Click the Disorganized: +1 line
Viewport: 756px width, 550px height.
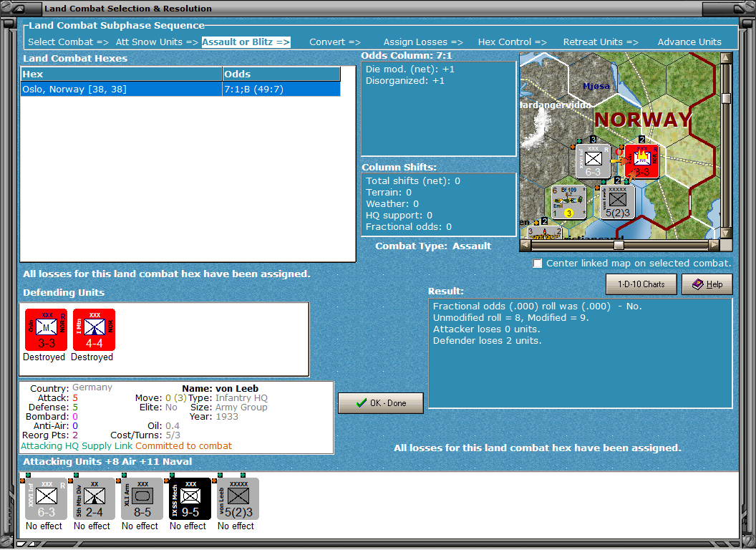[405, 81]
